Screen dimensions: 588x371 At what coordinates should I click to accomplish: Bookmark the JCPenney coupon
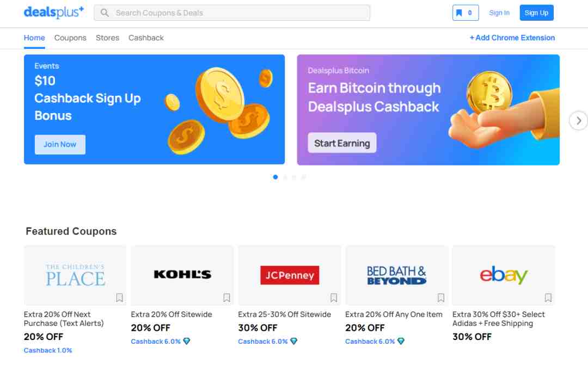[x=334, y=298]
